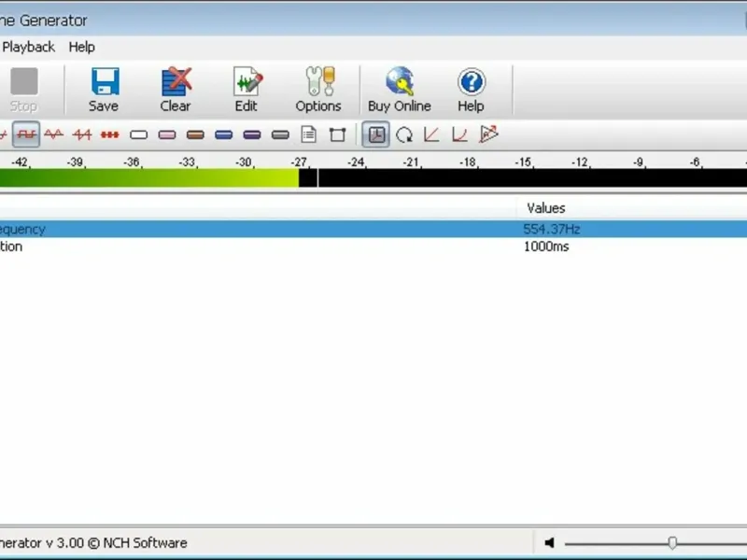Open the Edit tone icon

(247, 81)
